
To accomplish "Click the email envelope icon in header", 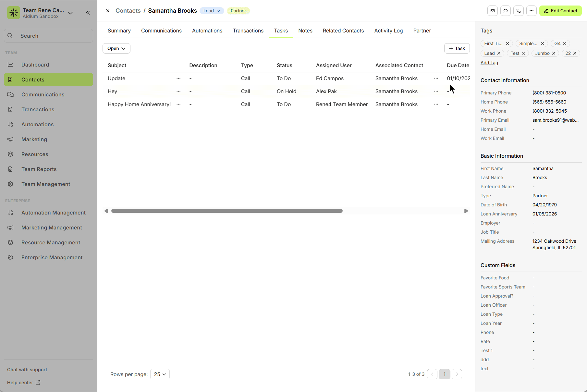I will point(492,11).
